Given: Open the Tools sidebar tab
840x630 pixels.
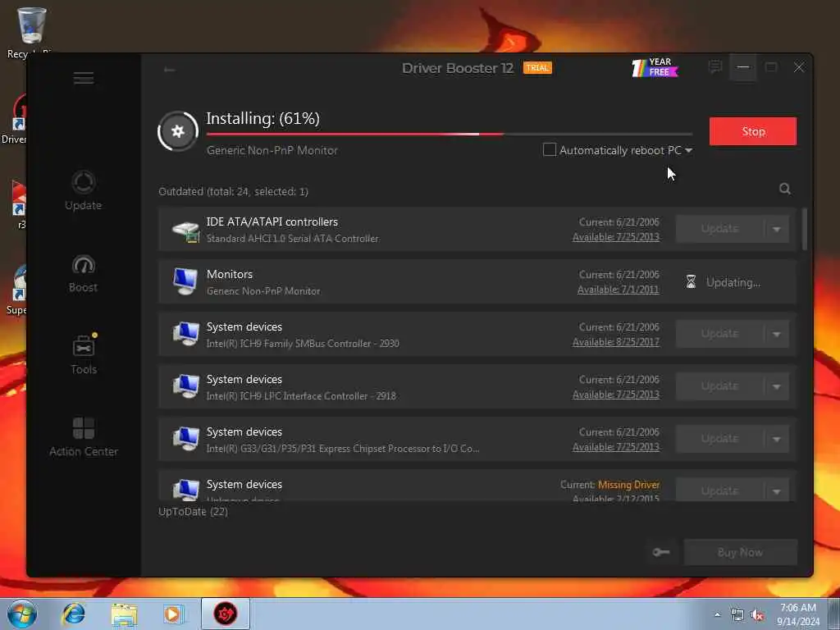Looking at the screenshot, I should coord(84,354).
